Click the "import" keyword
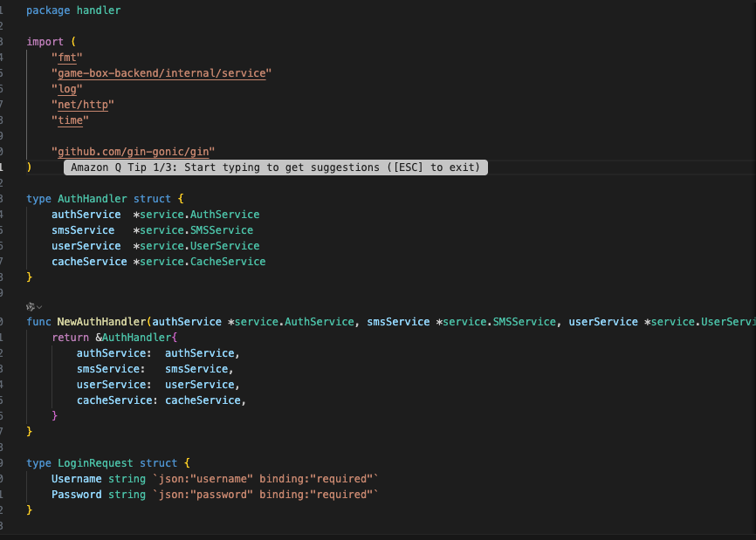Image resolution: width=756 pixels, height=540 pixels. (x=45, y=42)
